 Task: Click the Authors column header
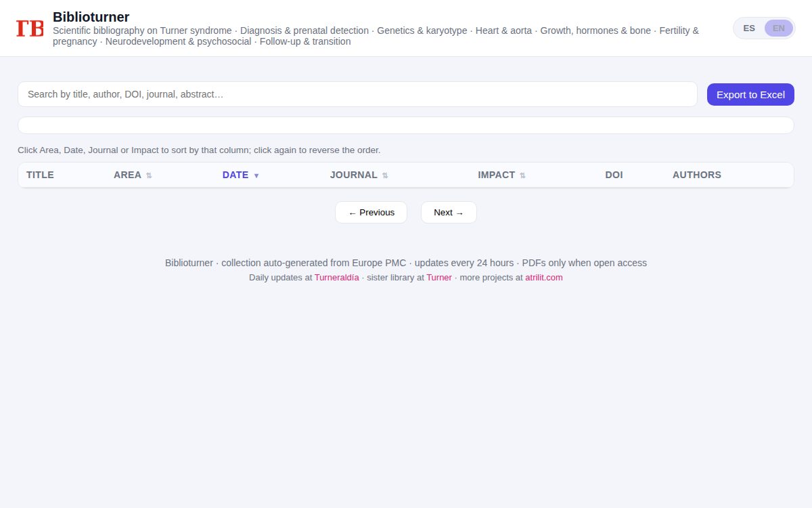click(697, 175)
